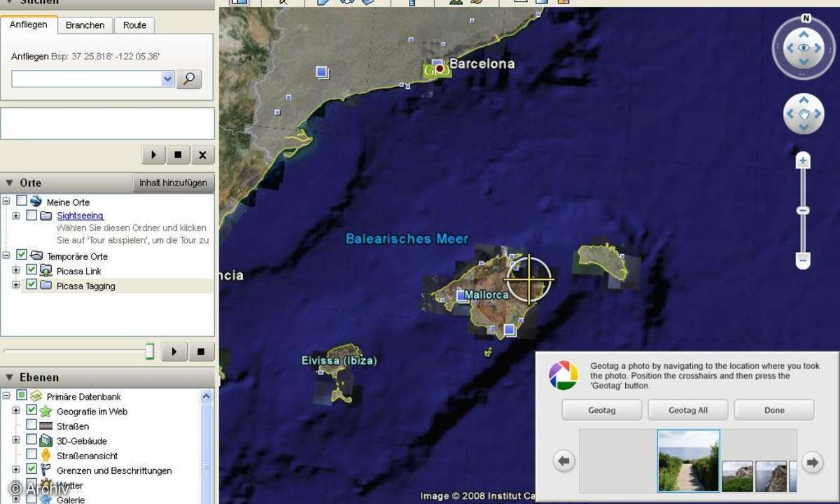Tilt view up with look joystick arrow

click(x=804, y=33)
